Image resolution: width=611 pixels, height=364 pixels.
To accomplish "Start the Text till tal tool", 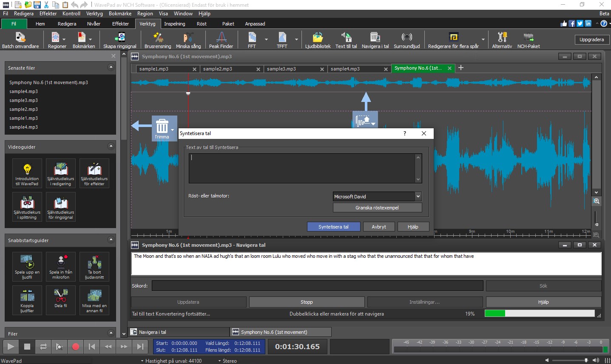I will coord(346,40).
